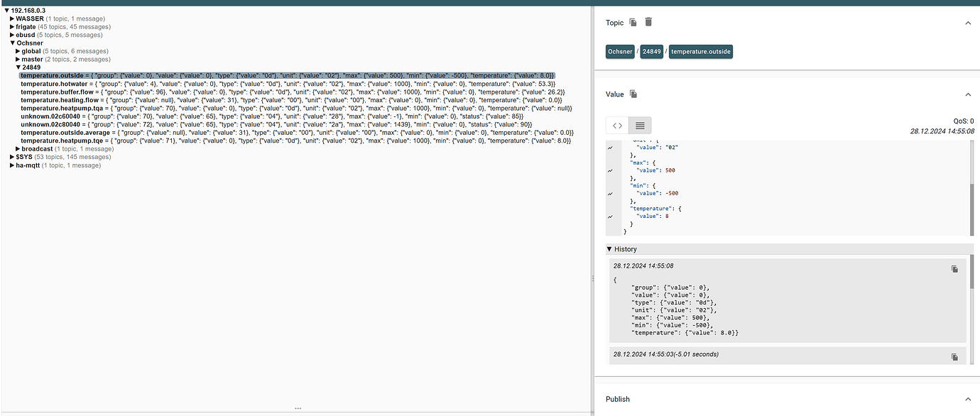Screen dimensions: 980x416
Task: Click chart icon beside value "02"
Action: tap(610, 147)
